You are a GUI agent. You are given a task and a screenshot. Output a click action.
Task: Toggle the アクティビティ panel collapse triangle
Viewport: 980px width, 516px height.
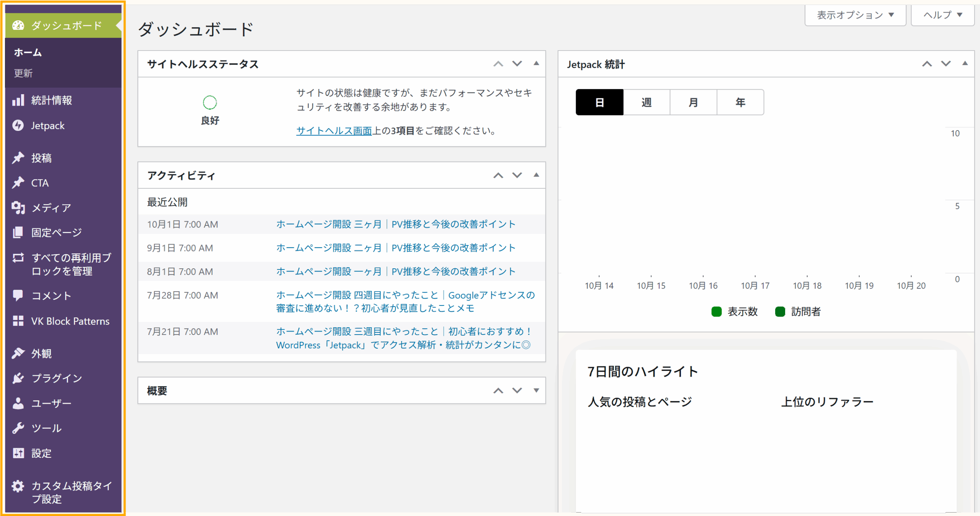(x=536, y=175)
